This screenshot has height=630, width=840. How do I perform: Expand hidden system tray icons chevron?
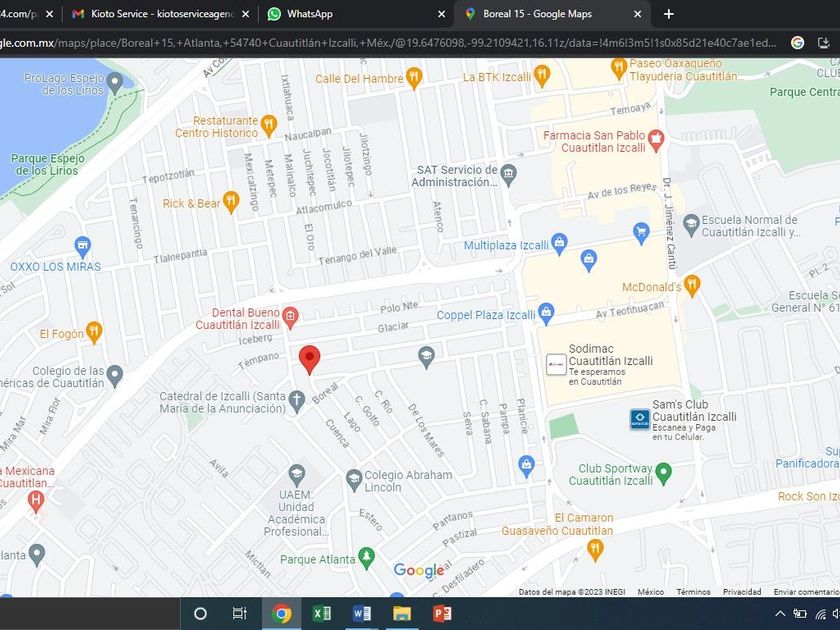click(780, 613)
